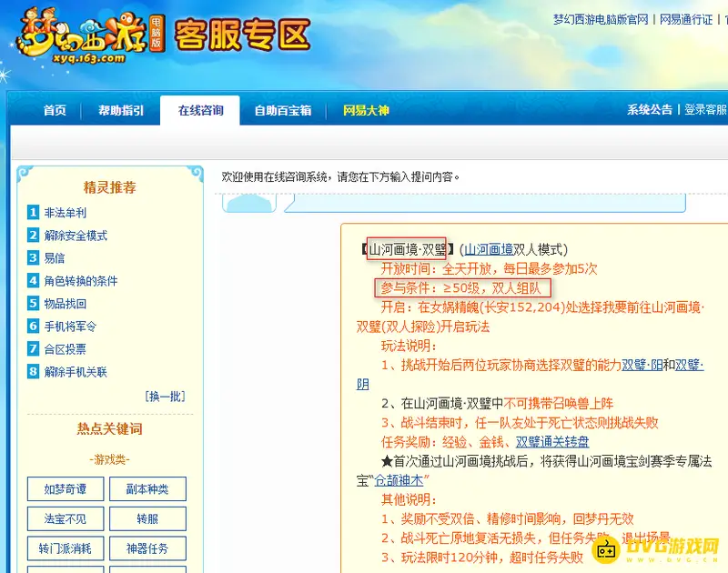This screenshot has width=728, height=573.
Task: Click the 其他说明 text line
Action: click(x=409, y=499)
